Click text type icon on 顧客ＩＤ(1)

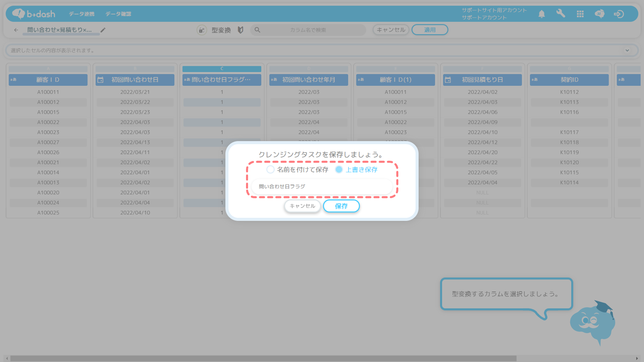click(x=361, y=80)
